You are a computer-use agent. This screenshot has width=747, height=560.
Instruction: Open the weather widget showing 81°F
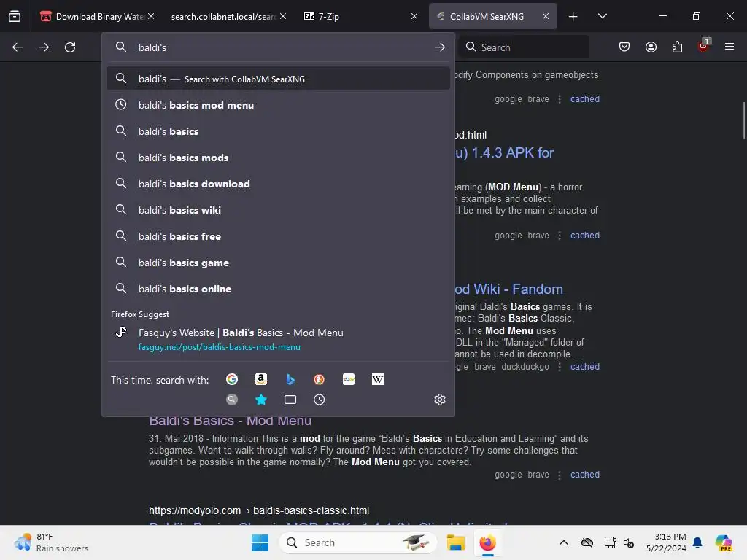click(50, 542)
